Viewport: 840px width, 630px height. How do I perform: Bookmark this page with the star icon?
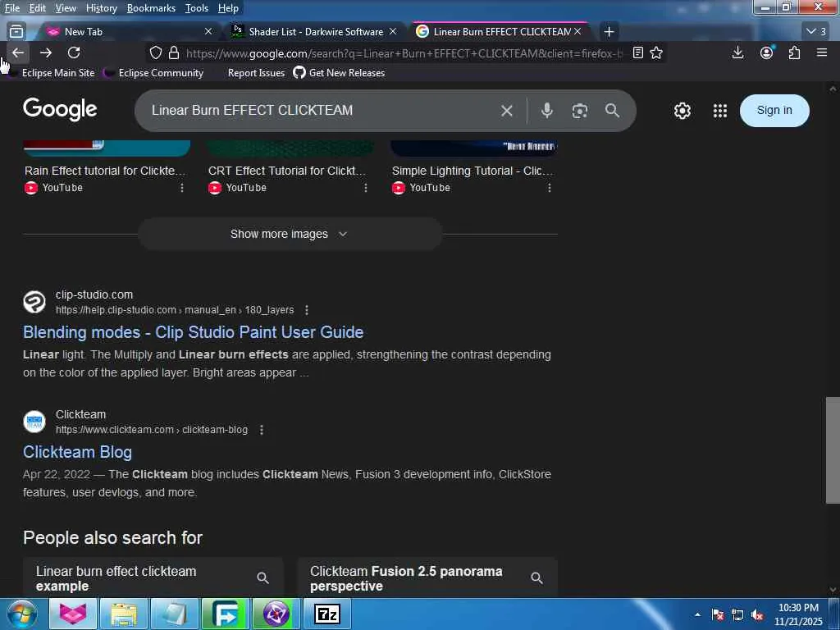pos(656,53)
